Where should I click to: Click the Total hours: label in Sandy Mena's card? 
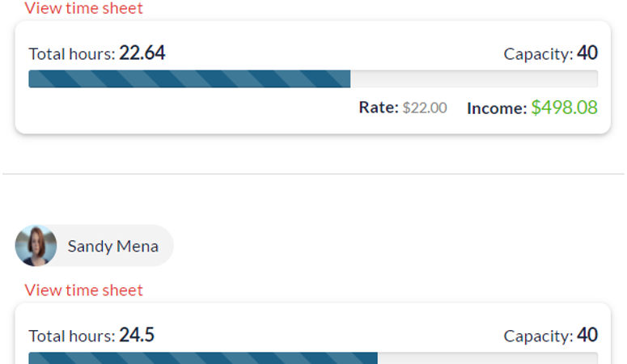tap(72, 336)
